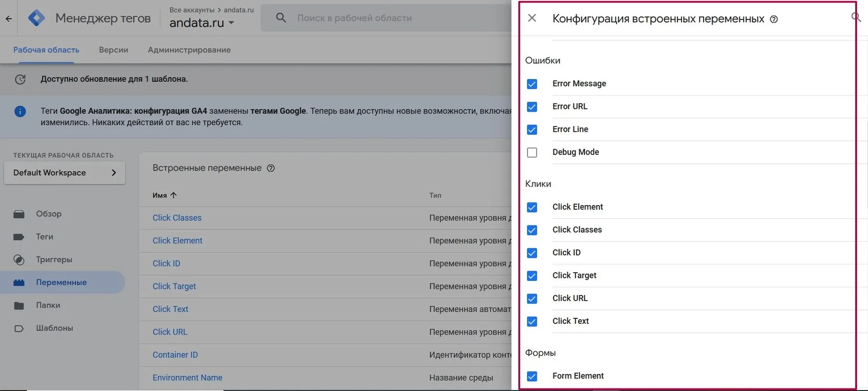Switch to Версии tab
The width and height of the screenshot is (868, 391).
coord(114,50)
